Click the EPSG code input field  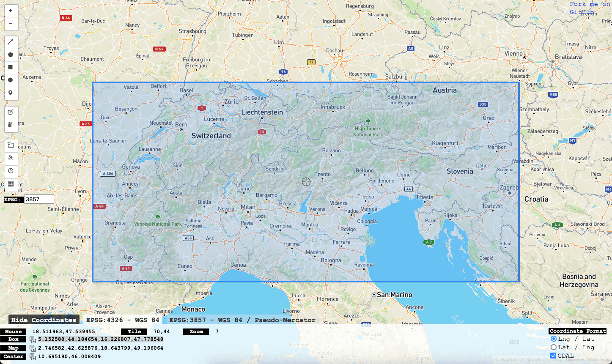point(39,199)
